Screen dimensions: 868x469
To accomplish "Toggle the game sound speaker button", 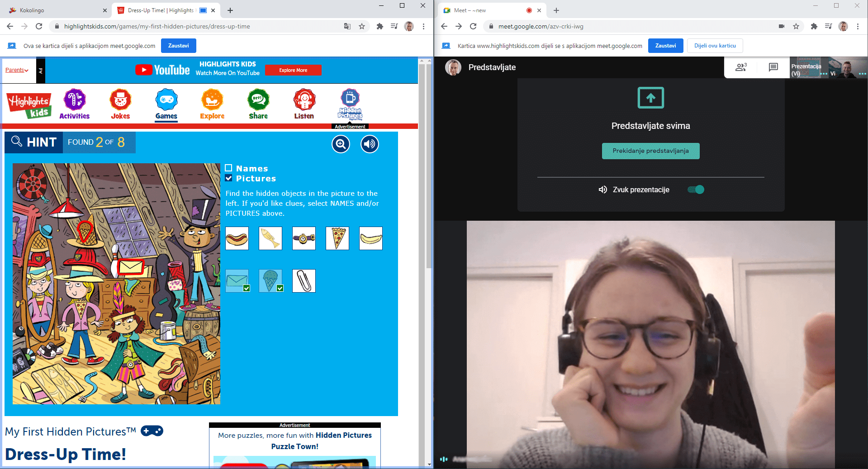I will pyautogui.click(x=370, y=144).
